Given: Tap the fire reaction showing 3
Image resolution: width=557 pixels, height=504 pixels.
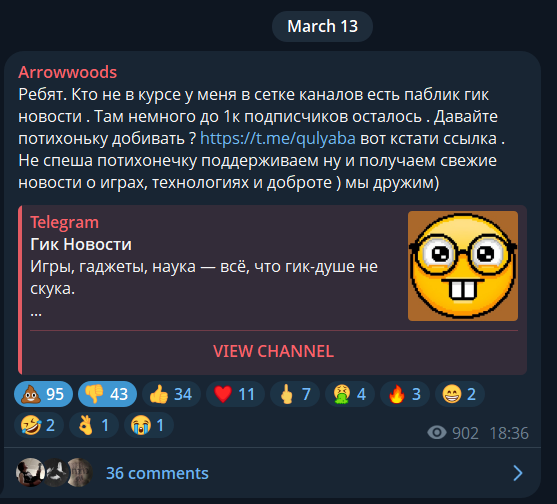Looking at the screenshot, I should tap(405, 394).
